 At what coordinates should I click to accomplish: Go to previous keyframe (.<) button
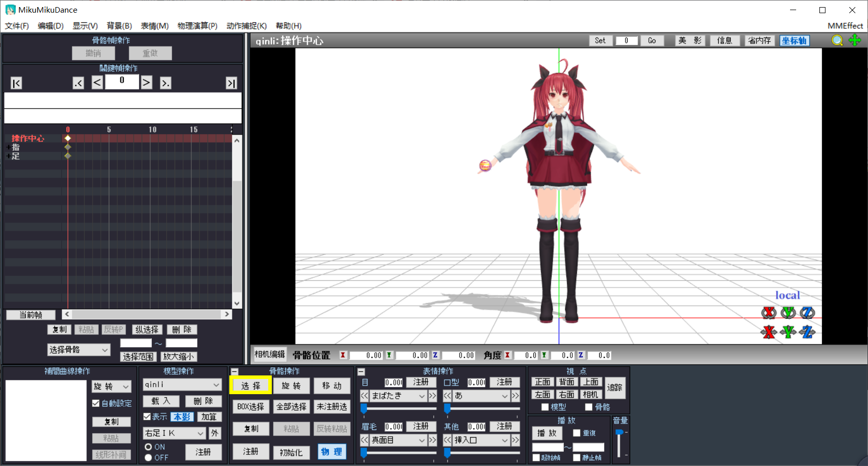point(78,83)
